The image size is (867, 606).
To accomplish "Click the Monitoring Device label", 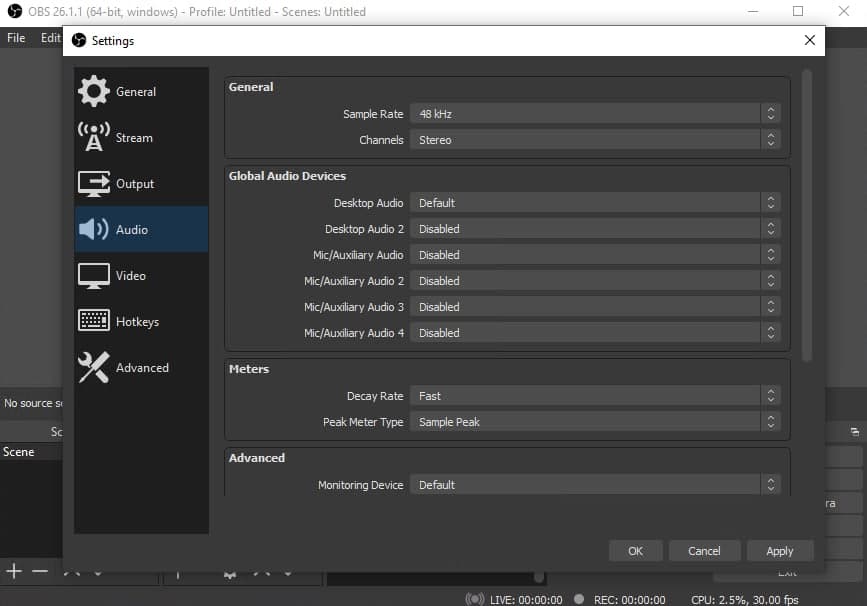I will click(361, 485).
